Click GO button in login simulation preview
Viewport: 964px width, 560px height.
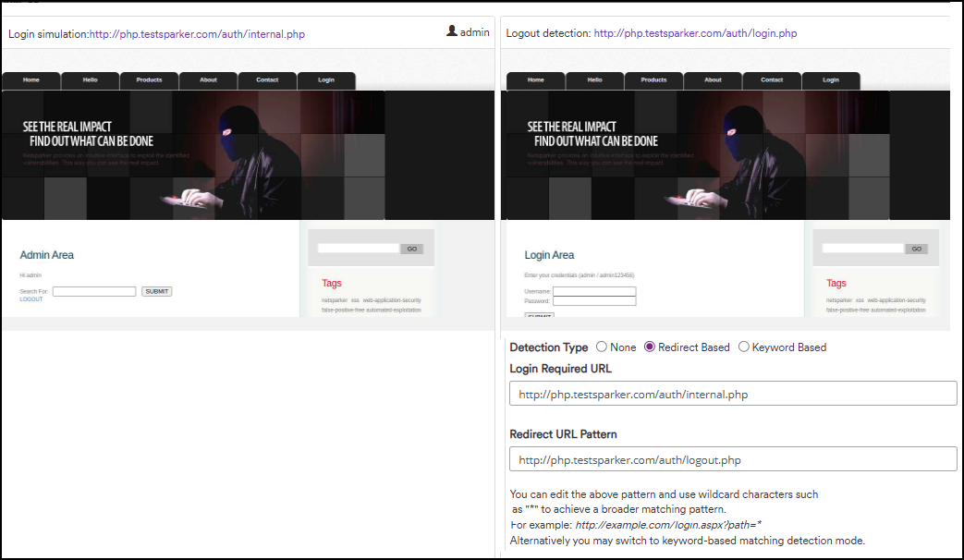point(412,249)
